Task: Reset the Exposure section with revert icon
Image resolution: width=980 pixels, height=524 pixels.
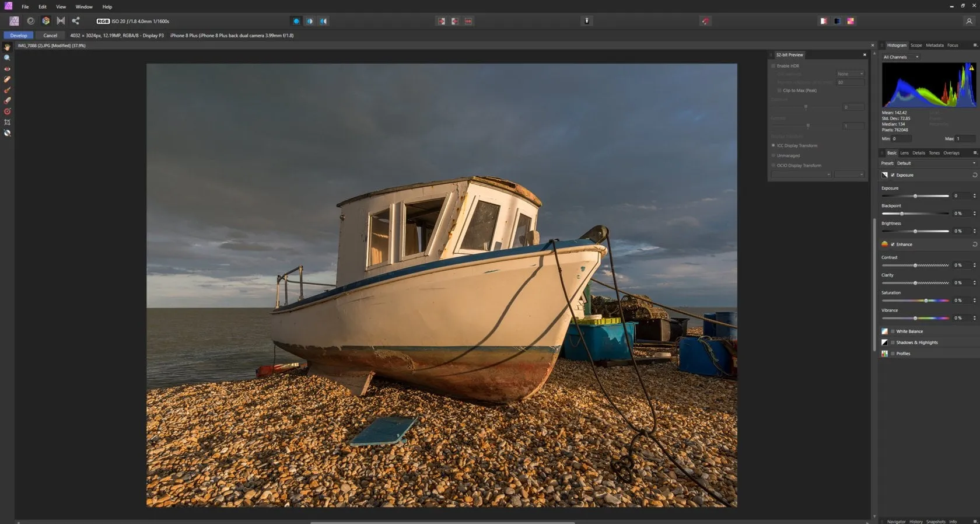Action: 974,175
